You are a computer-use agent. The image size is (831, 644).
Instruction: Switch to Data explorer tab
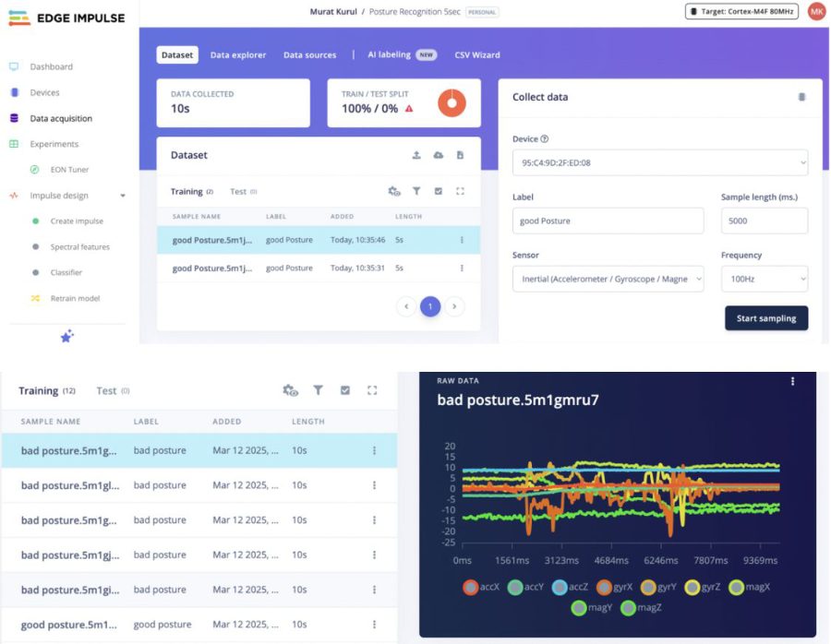pyautogui.click(x=238, y=55)
